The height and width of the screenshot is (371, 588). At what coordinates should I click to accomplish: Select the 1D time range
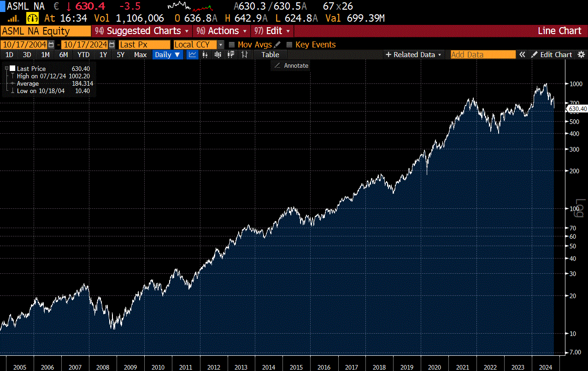coord(9,54)
